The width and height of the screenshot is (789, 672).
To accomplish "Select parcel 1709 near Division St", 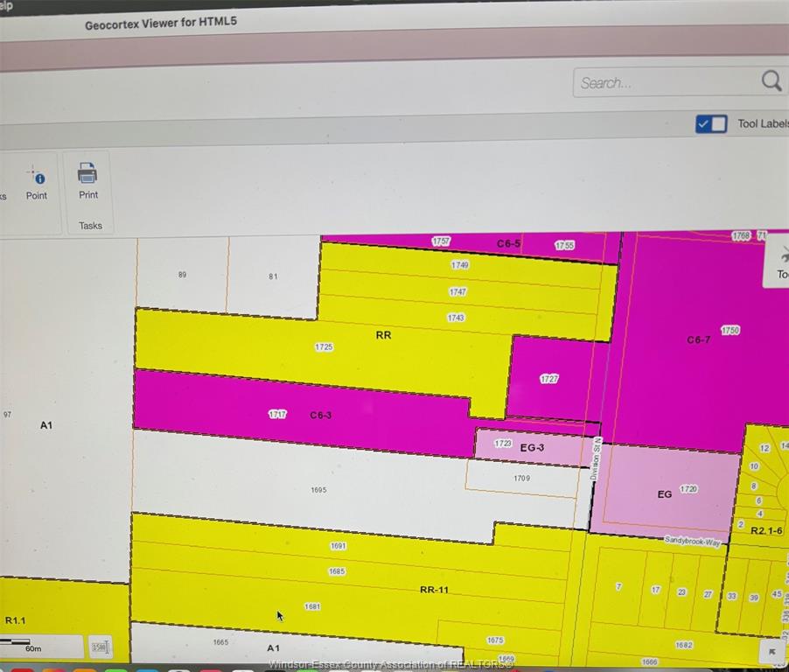I will tap(521, 479).
